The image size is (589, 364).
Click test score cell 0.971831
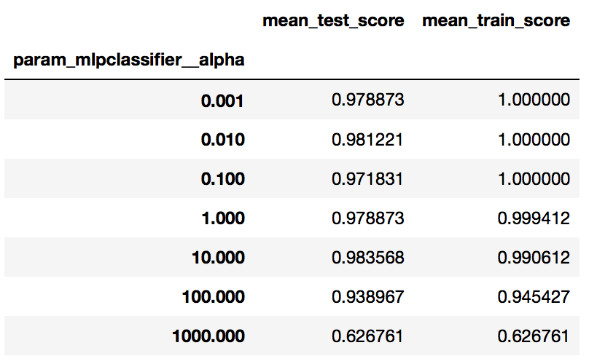tap(368, 178)
